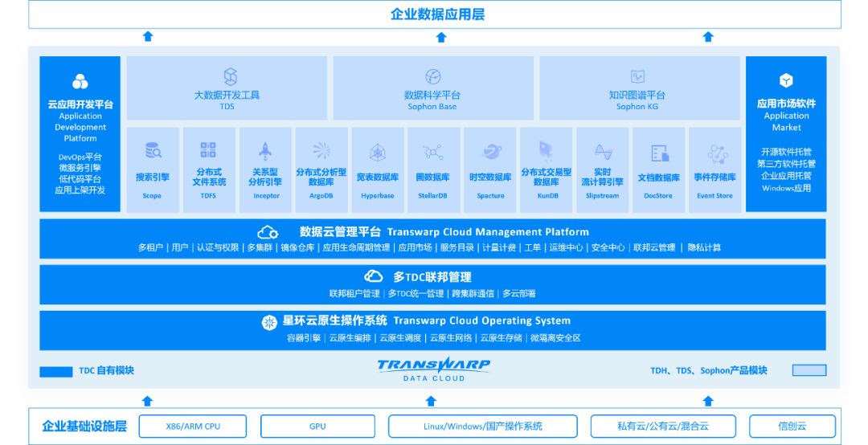Select the Linux/Windows/国产操作系统 box
The width and height of the screenshot is (868, 445).
(483, 427)
